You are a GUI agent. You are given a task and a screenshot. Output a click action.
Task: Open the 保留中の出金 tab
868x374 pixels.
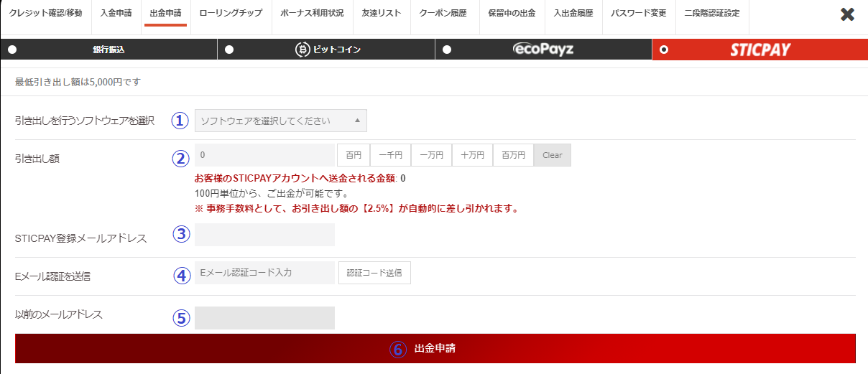click(x=512, y=13)
